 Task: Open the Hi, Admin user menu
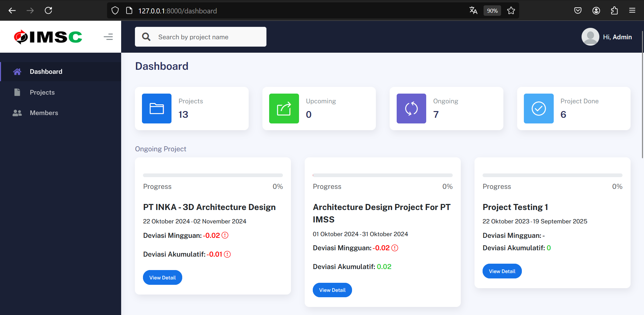coord(617,37)
